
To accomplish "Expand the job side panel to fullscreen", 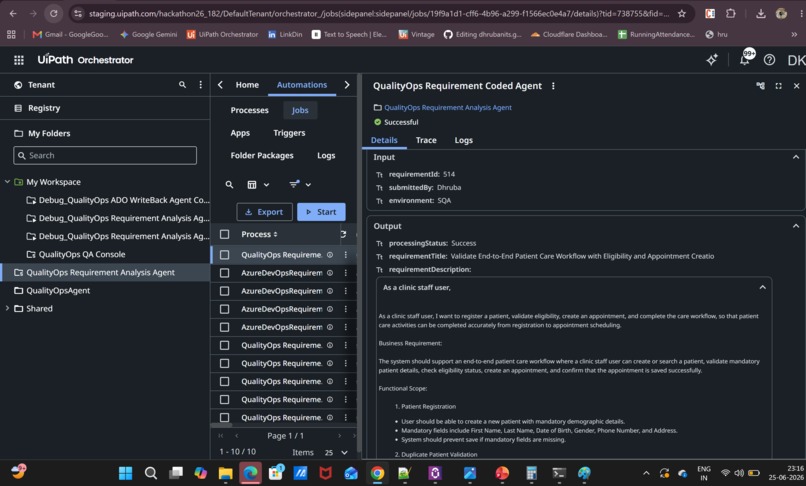I will coord(778,86).
